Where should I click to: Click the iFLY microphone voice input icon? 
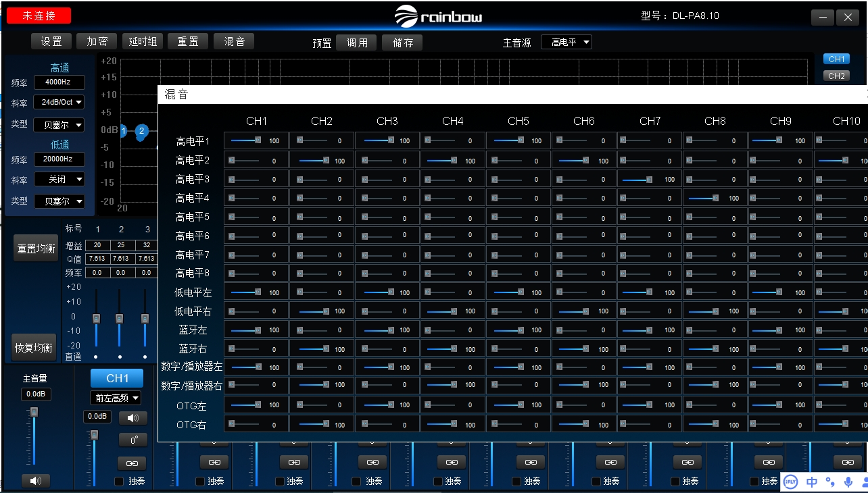[x=848, y=482]
